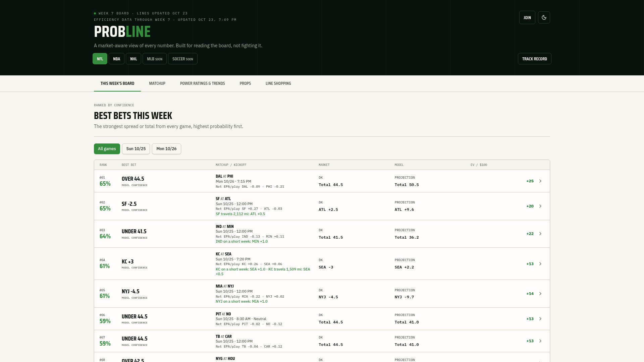
Task: Click the TB at CAR matchup text
Action: tap(224, 337)
